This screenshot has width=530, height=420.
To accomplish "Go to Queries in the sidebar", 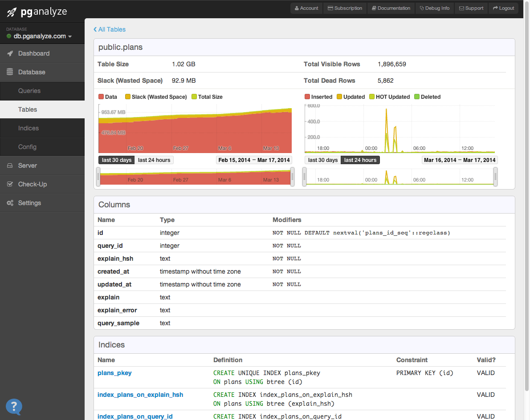I will pyautogui.click(x=42, y=91).
